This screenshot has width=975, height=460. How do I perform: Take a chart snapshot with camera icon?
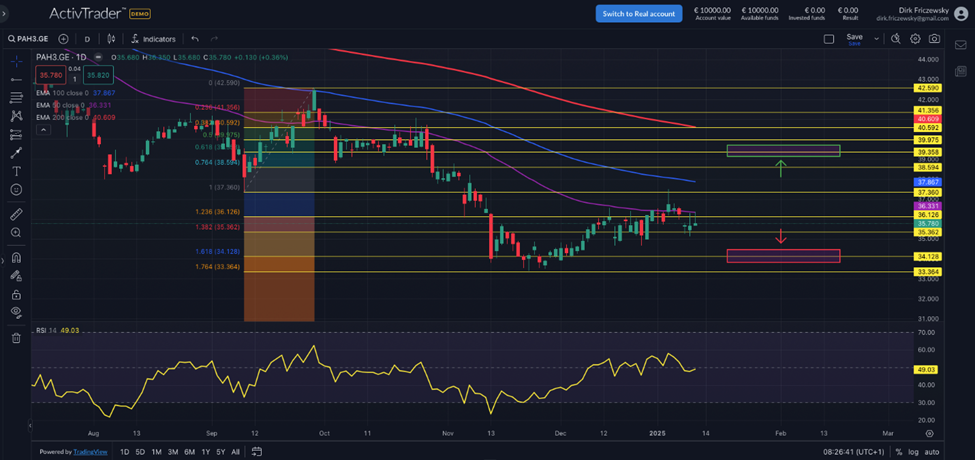933,39
